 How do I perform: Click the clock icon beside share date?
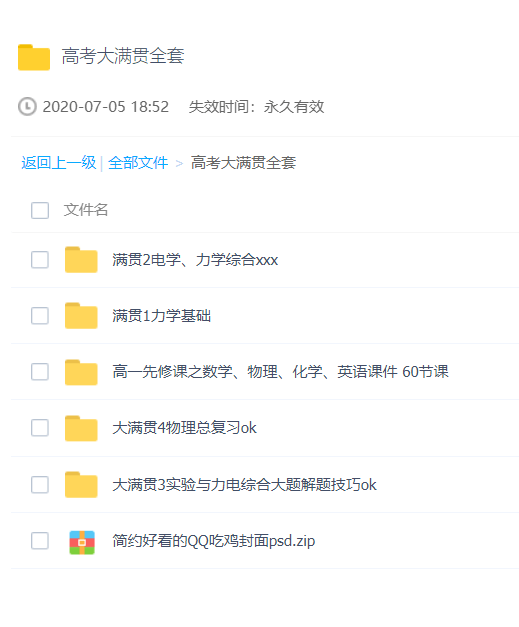pos(27,106)
